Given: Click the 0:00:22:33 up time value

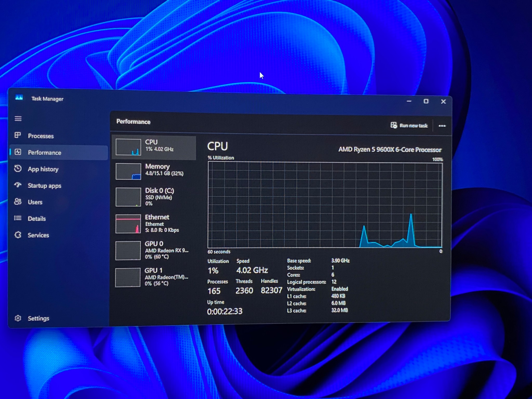Looking at the screenshot, I should coord(225,311).
